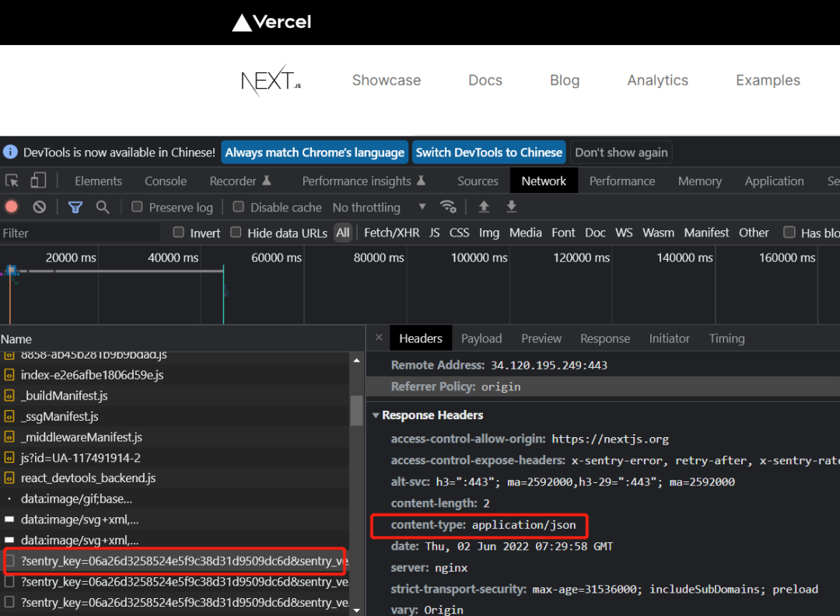Enable Disable cache checkbox

pyautogui.click(x=239, y=207)
